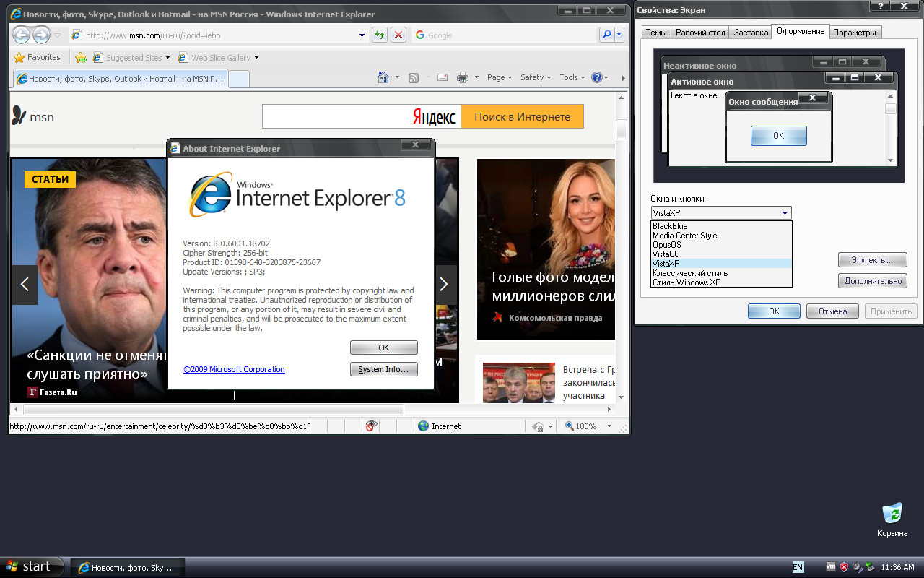Open the ©2009 Microsoft Corporation link
Viewport: 924px width, 578px height.
tap(234, 369)
